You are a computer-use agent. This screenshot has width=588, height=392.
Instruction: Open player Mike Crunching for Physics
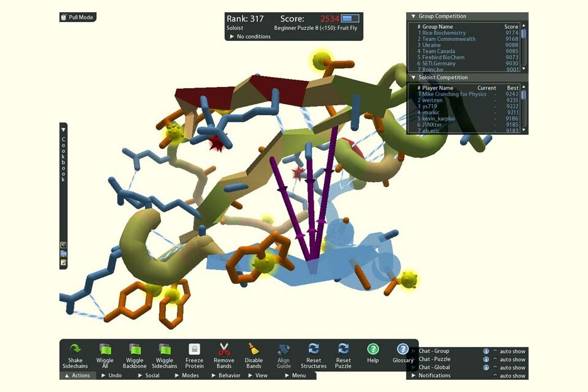(x=467, y=94)
